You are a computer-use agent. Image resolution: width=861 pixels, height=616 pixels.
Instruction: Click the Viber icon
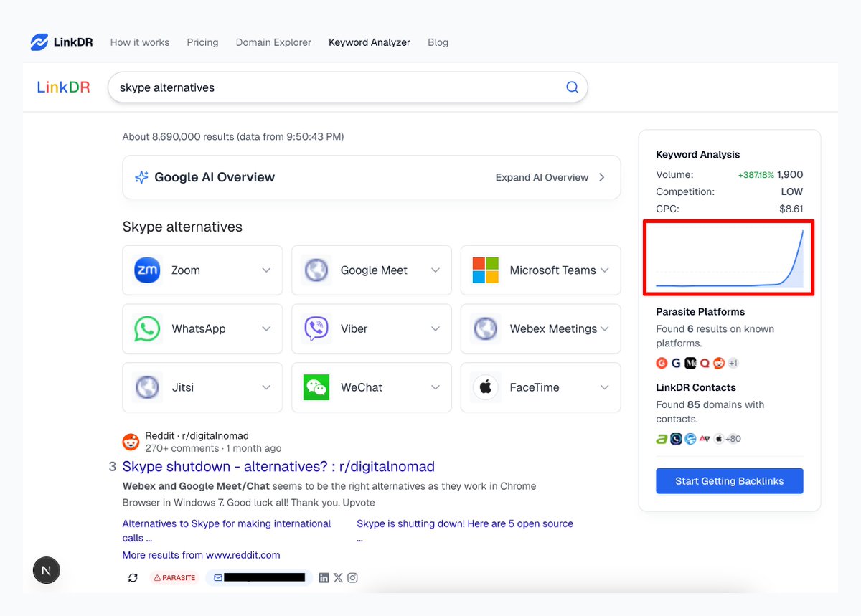click(x=316, y=329)
